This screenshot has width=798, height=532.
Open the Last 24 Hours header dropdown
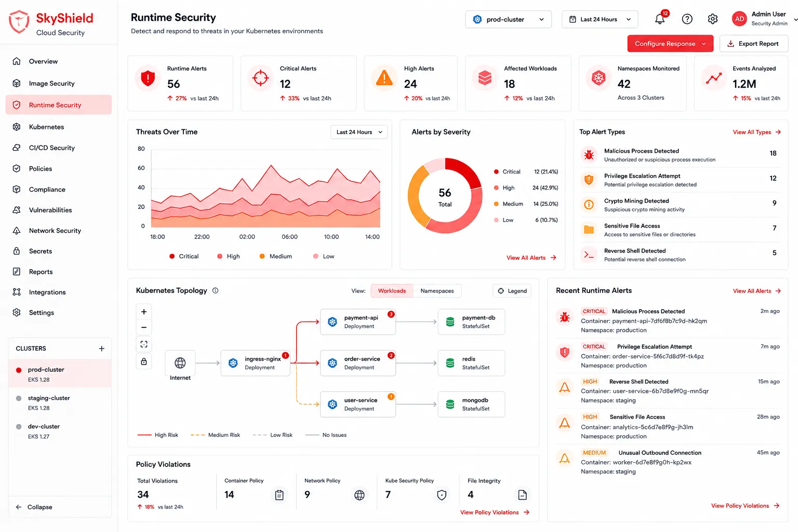(600, 19)
